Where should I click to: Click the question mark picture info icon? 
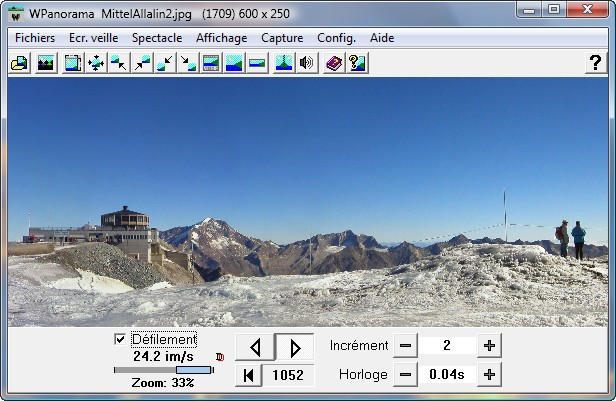coord(357,63)
